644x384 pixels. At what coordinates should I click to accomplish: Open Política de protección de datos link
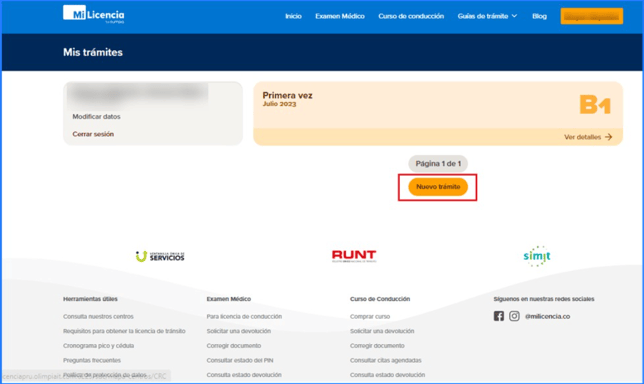(x=105, y=375)
